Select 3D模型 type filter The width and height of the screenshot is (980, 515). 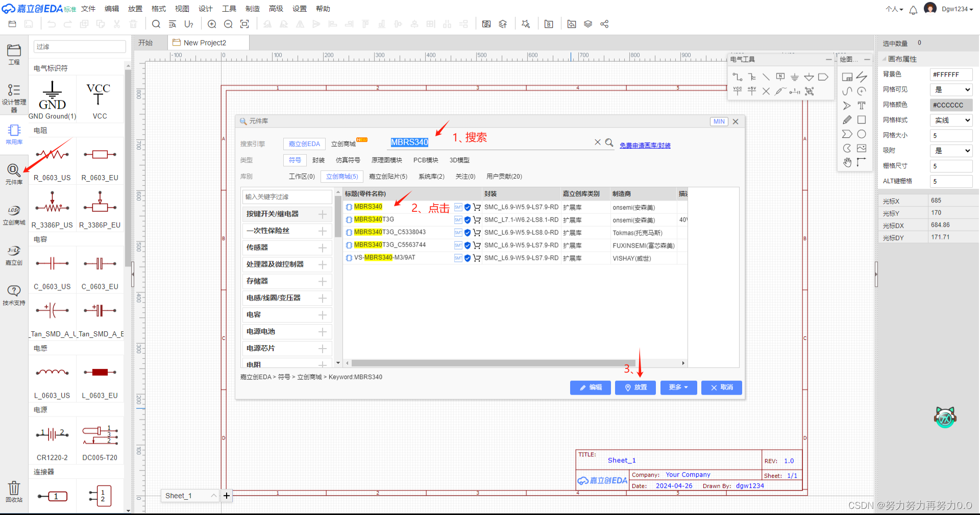tap(459, 160)
